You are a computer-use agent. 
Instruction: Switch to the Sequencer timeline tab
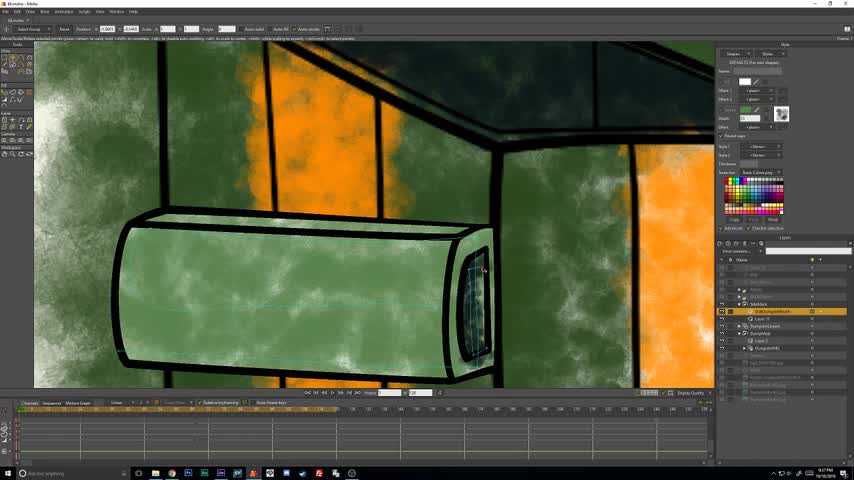pos(52,403)
